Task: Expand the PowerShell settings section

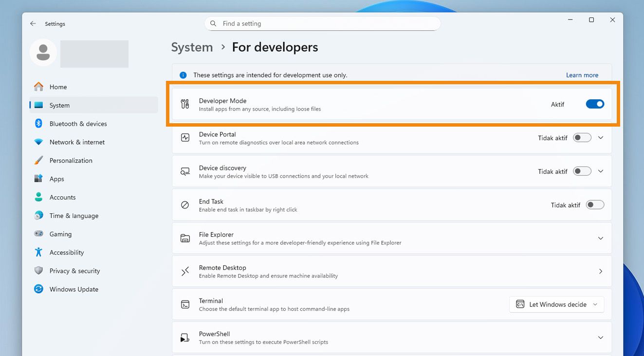Action: pyautogui.click(x=600, y=337)
